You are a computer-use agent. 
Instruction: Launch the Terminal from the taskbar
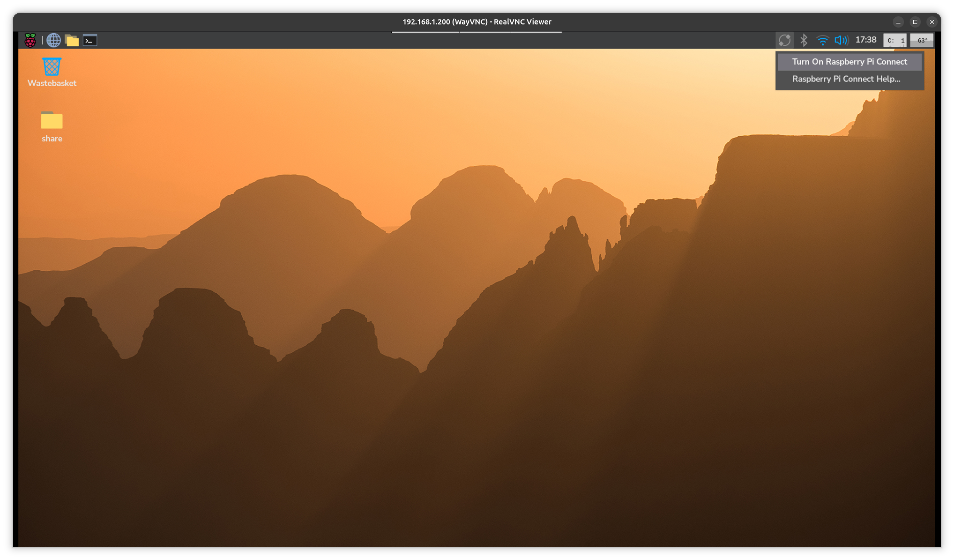[90, 40]
